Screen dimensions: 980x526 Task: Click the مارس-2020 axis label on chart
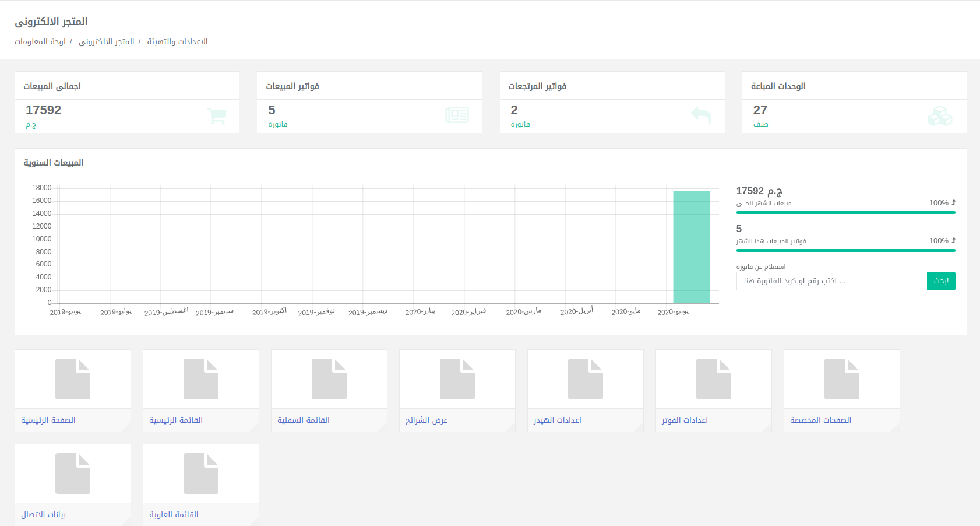click(523, 312)
